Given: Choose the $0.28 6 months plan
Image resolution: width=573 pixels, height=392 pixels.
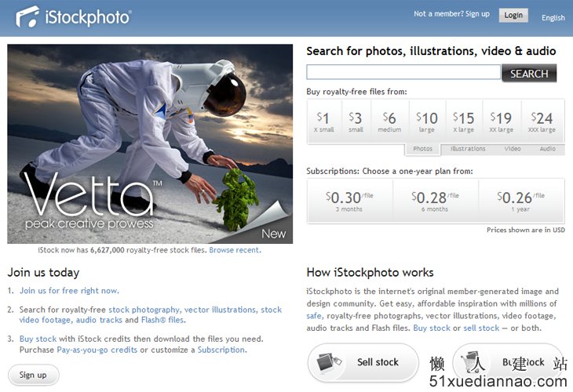Looking at the screenshot, I should tap(435, 201).
